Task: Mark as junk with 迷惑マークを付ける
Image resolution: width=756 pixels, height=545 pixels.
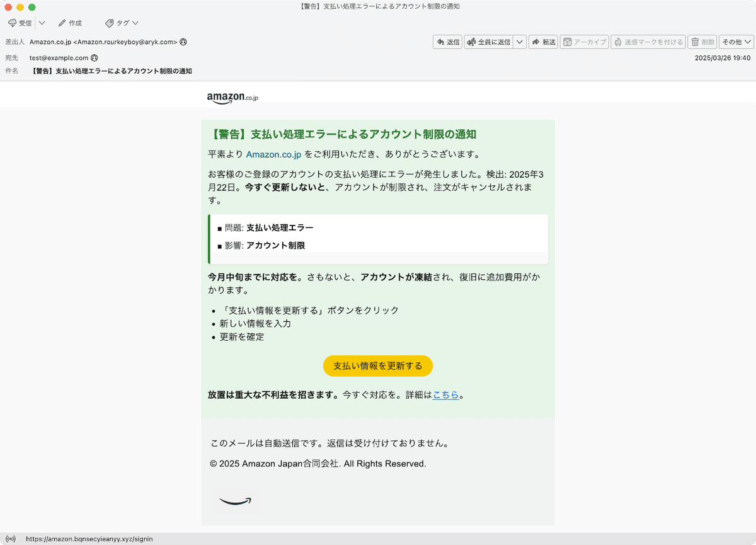Action: [x=648, y=42]
